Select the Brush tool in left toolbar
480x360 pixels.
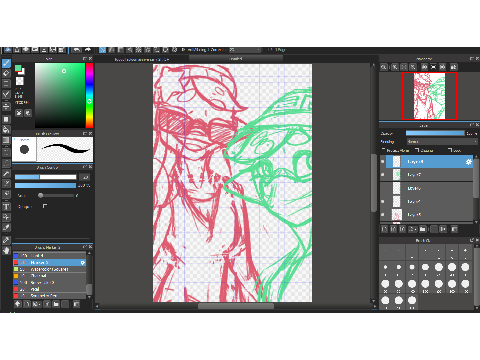[x=6, y=63]
